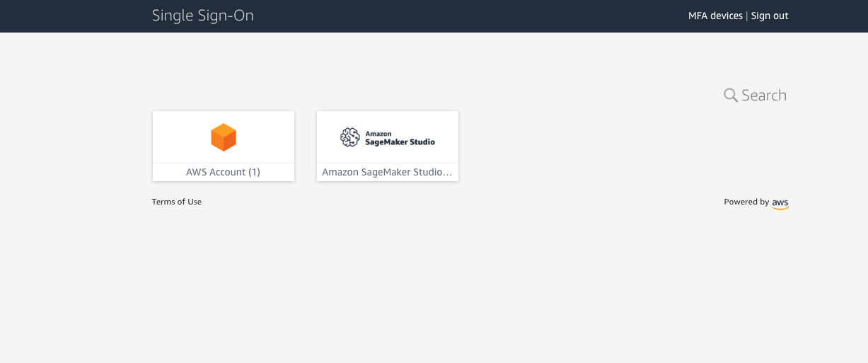Click the divider between MFA devices and Sign out
868x363 pixels.
click(x=747, y=16)
